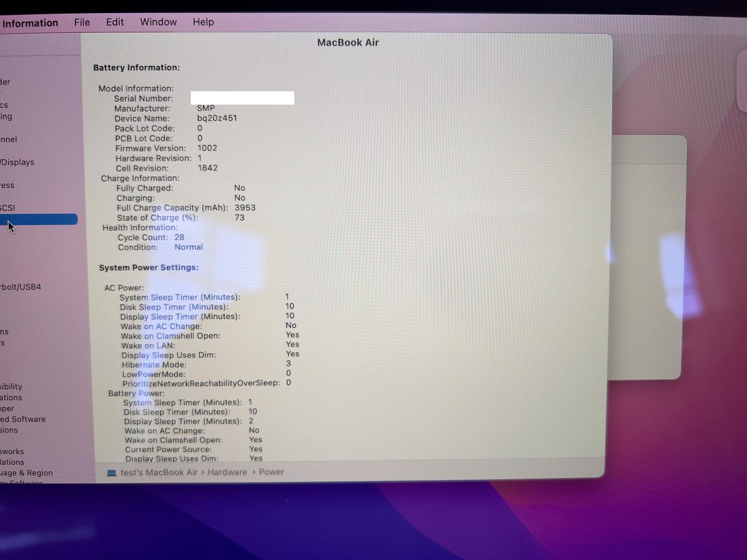Click the Pack Lot Code label
Screen dimensions: 747x560
click(145, 129)
